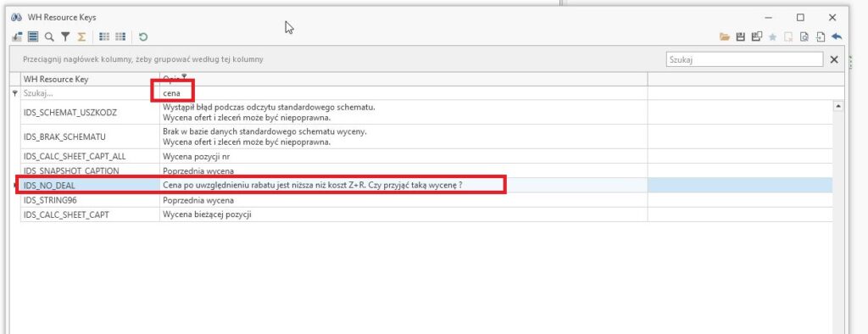Click the star favorite icon

pyautogui.click(x=773, y=36)
